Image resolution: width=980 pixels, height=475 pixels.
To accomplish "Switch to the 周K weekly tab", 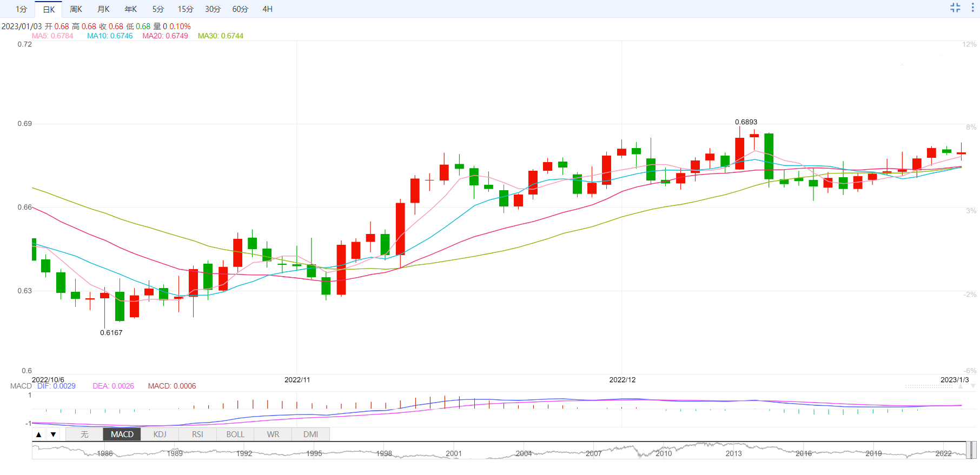I will coord(76,9).
